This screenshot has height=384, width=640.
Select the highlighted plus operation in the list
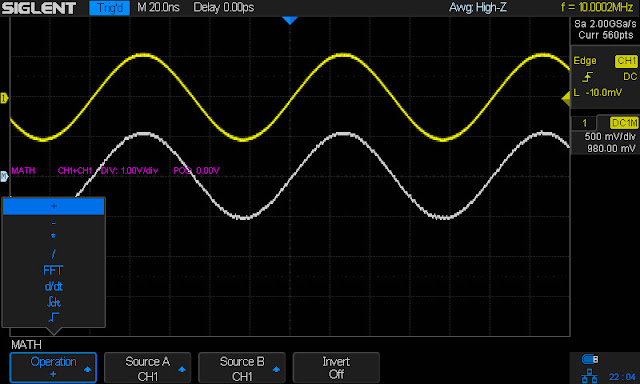coord(53,206)
